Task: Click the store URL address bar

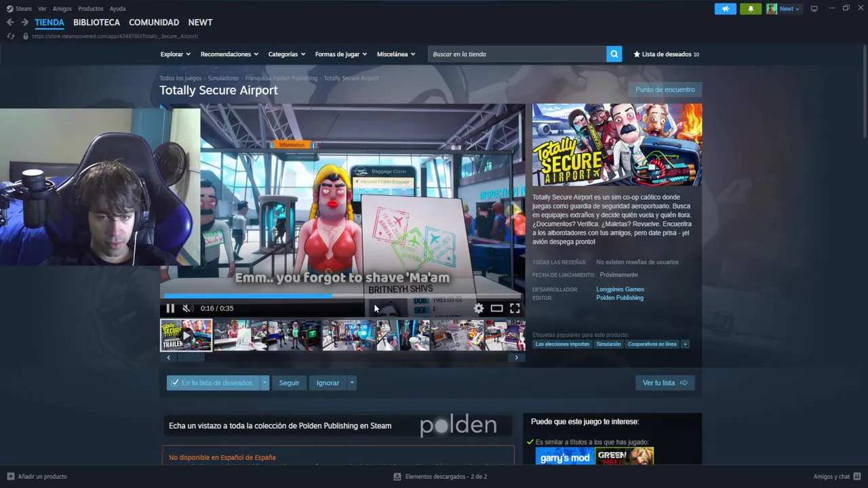Action: [x=115, y=36]
